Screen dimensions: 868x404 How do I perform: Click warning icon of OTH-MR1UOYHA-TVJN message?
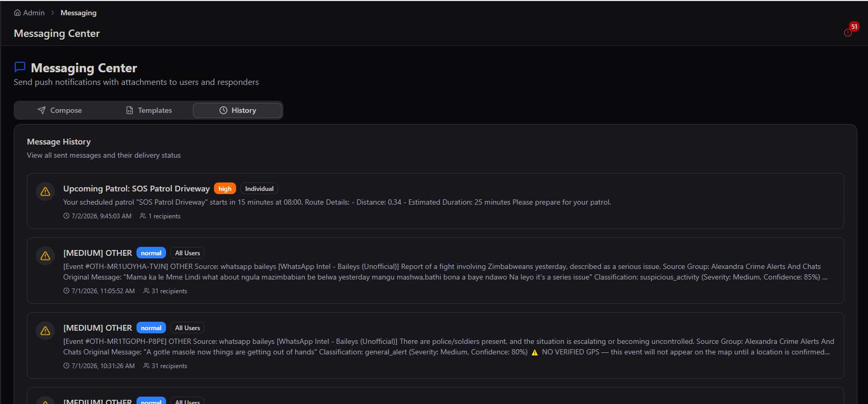click(x=45, y=256)
